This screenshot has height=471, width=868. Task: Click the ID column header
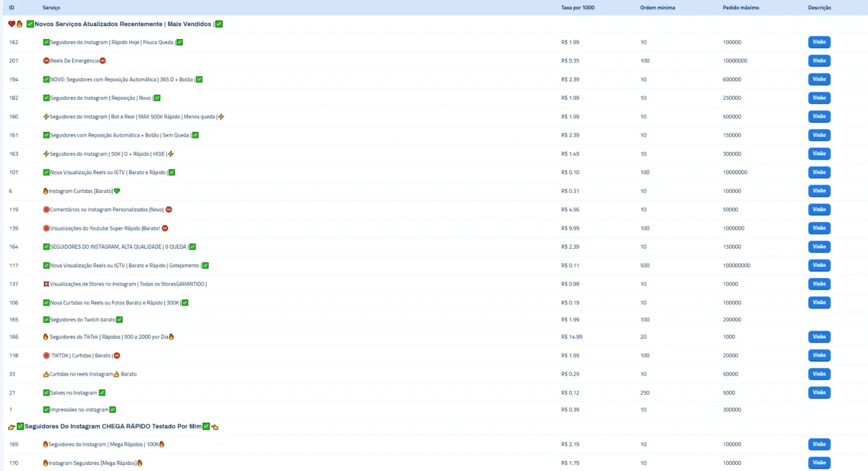pyautogui.click(x=12, y=7)
